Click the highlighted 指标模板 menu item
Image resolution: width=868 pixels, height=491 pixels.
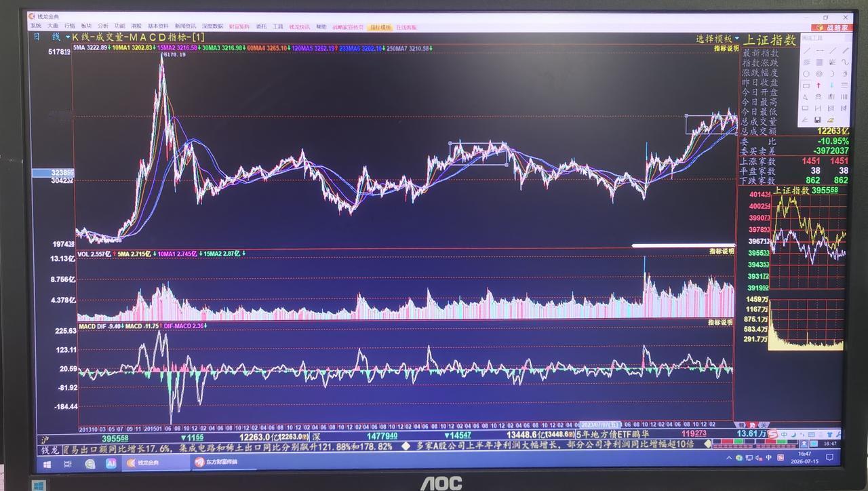tap(380, 27)
